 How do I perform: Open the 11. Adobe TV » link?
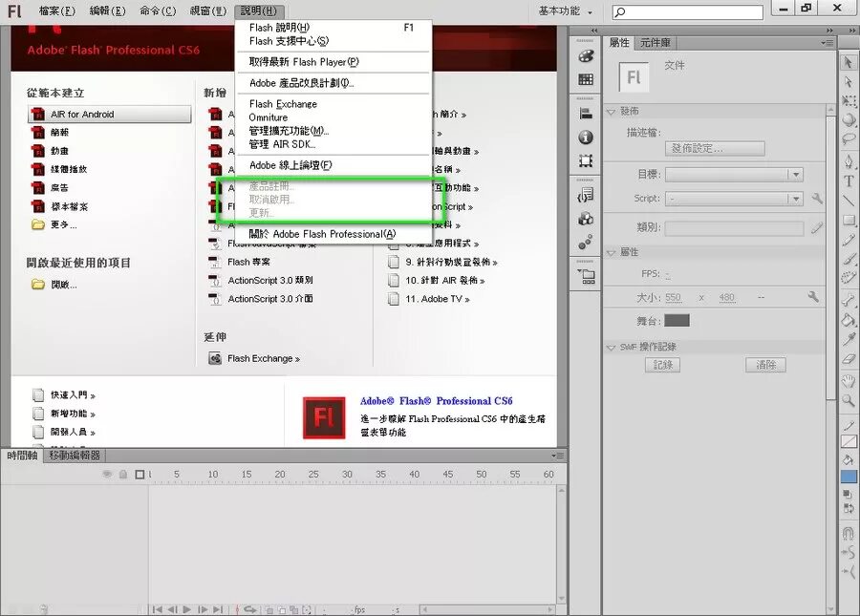tap(438, 299)
